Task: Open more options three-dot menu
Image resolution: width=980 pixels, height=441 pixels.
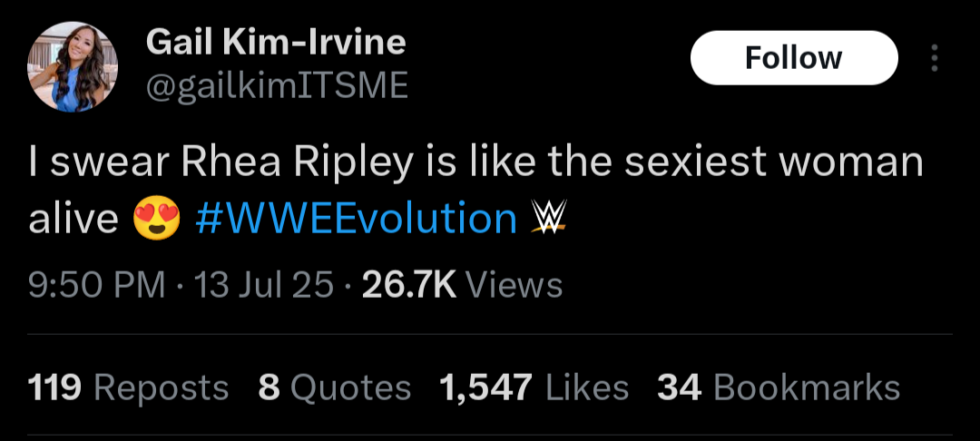Action: pyautogui.click(x=935, y=58)
